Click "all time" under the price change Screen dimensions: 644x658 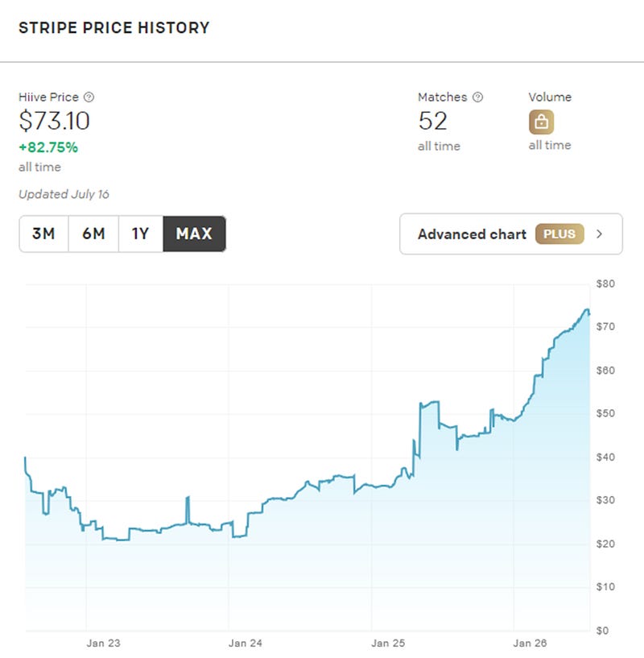[x=40, y=167]
